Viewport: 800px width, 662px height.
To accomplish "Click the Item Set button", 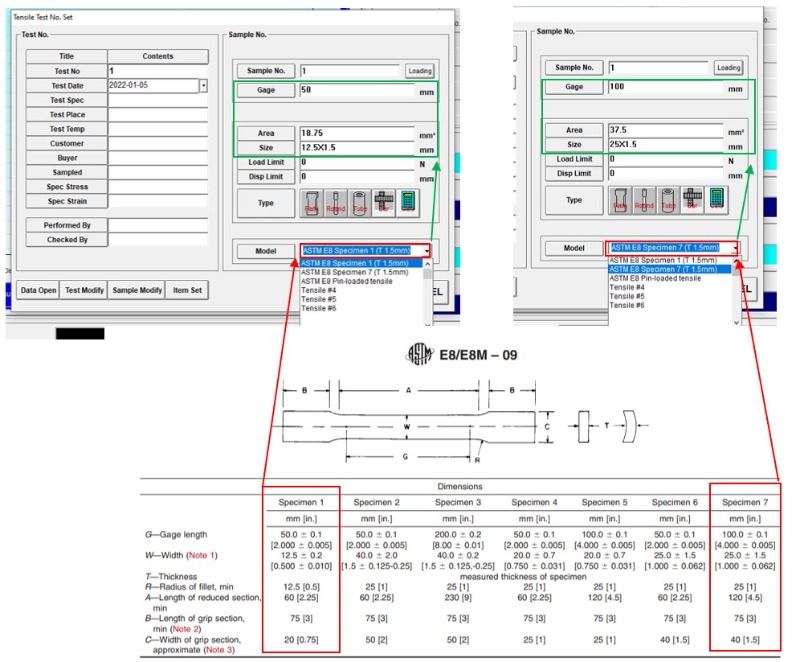I will (187, 290).
